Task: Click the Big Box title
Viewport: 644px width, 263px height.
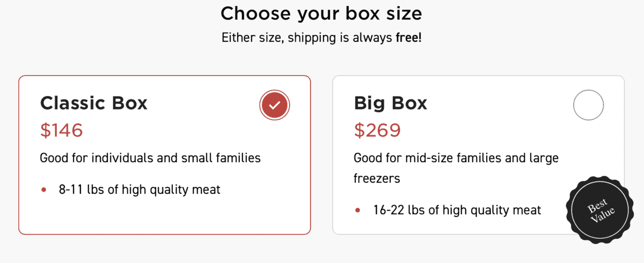Action: [390, 103]
